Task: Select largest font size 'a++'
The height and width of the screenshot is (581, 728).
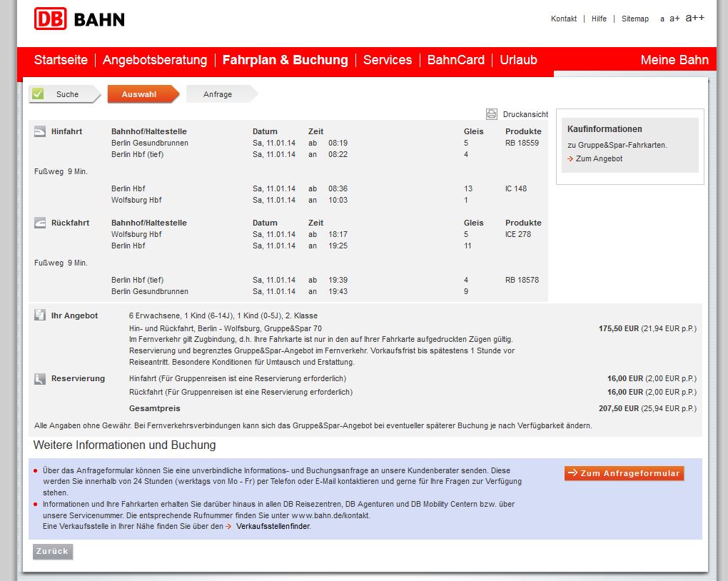Action: 694,18
